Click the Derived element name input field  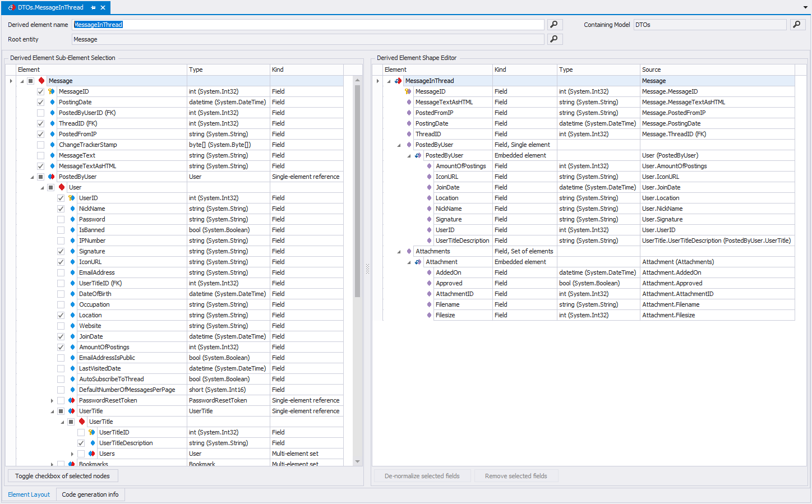308,25
